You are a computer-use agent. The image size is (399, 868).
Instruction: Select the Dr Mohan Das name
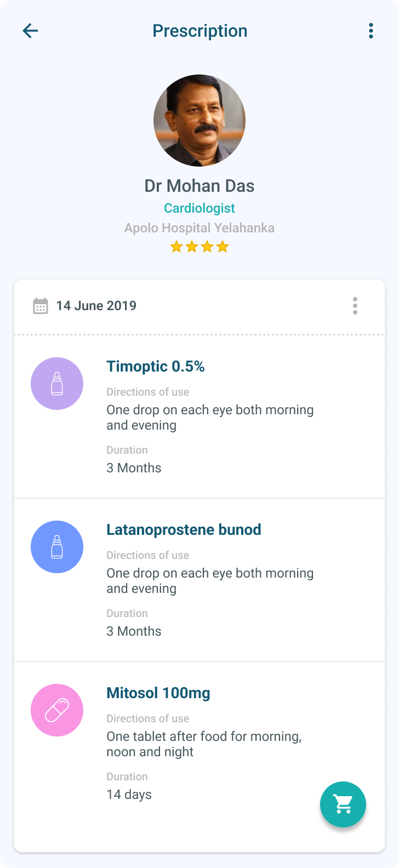[x=200, y=186]
